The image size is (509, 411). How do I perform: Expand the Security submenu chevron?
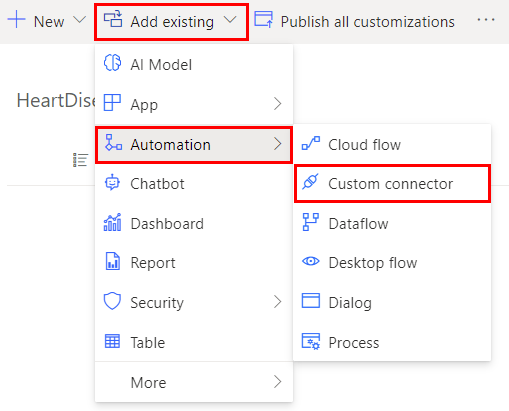click(x=278, y=302)
